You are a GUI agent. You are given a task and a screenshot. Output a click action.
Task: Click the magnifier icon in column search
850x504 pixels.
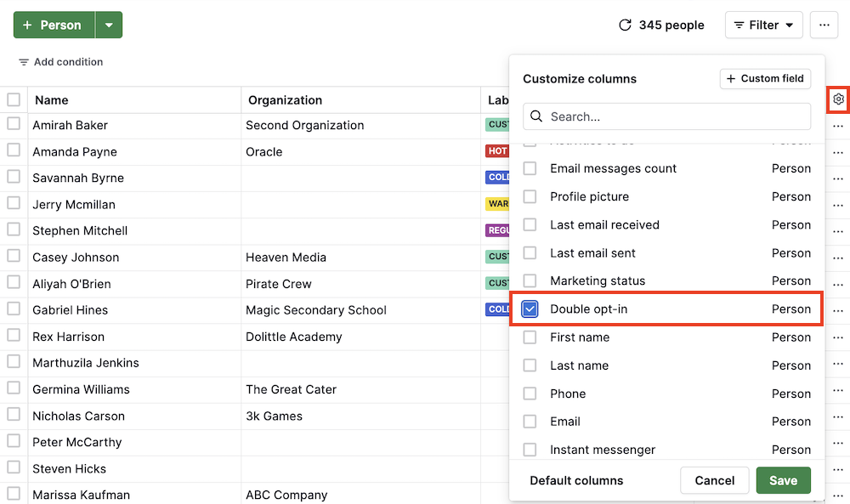click(537, 116)
